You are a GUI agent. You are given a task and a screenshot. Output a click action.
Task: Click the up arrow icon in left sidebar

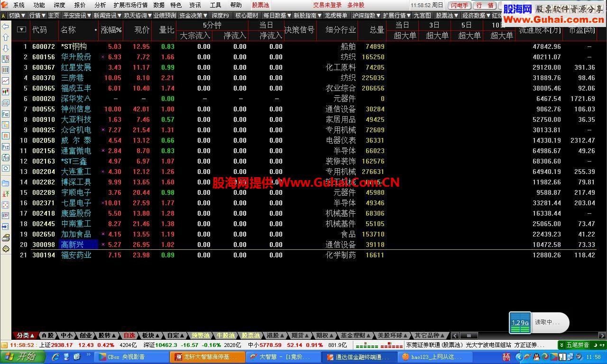click(x=6, y=37)
